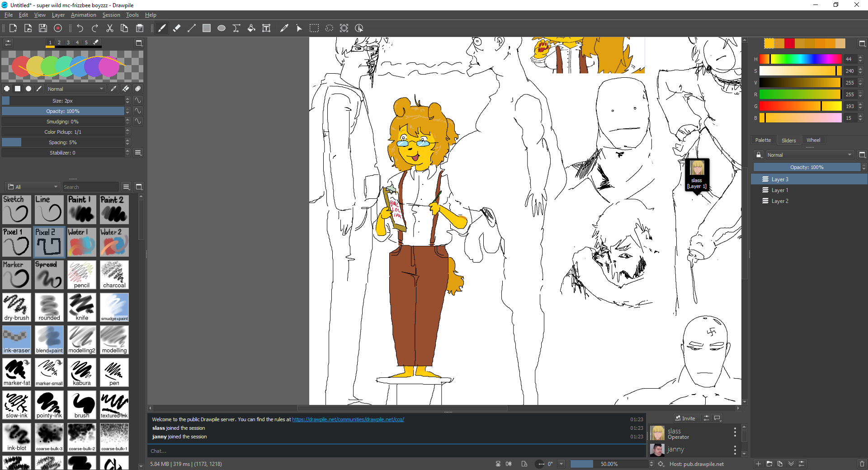This screenshot has height=470, width=868.
Task: Select the Text tool
Action: pos(266,28)
